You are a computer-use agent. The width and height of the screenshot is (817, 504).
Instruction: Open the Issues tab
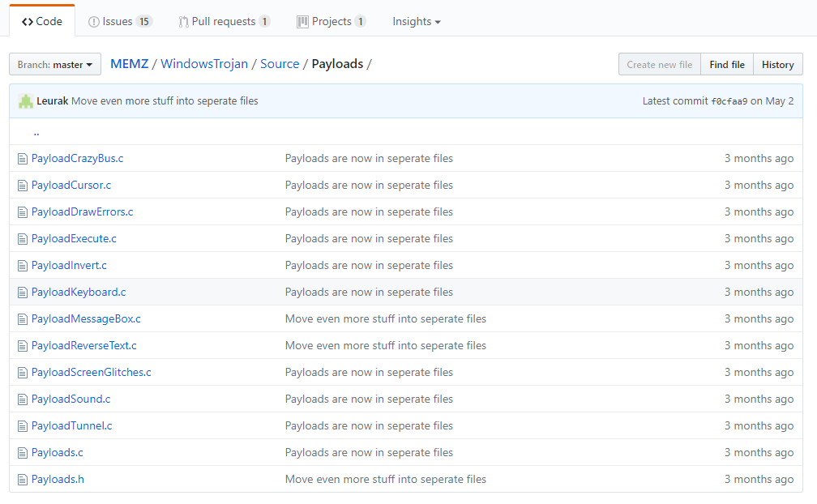(120, 21)
